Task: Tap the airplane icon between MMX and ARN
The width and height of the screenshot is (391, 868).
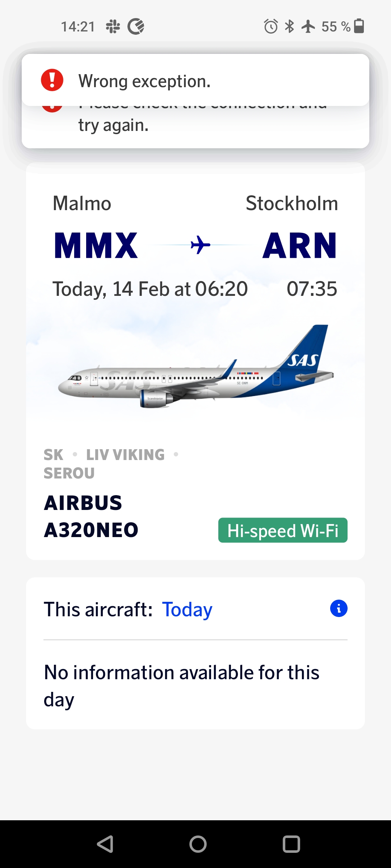Action: click(x=200, y=245)
